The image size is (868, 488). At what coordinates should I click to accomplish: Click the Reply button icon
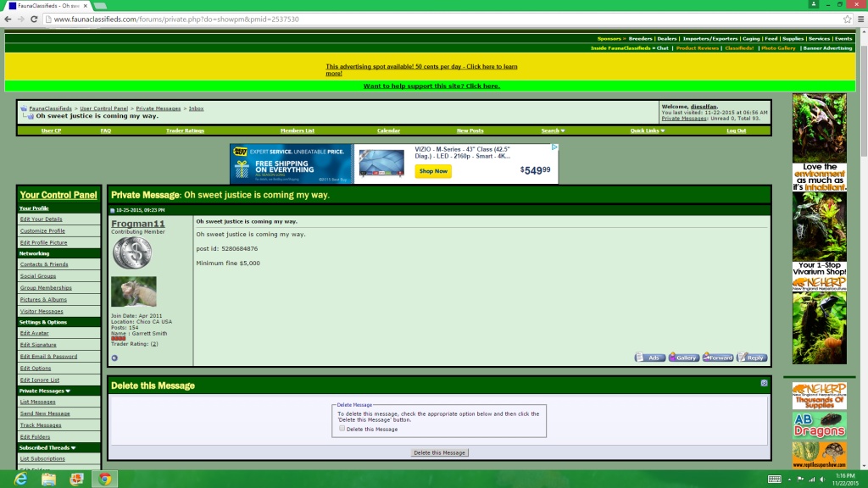(752, 358)
